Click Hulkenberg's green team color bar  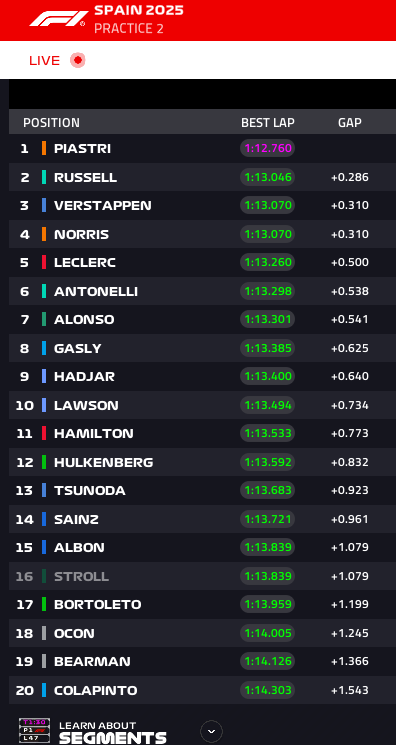(x=44, y=462)
